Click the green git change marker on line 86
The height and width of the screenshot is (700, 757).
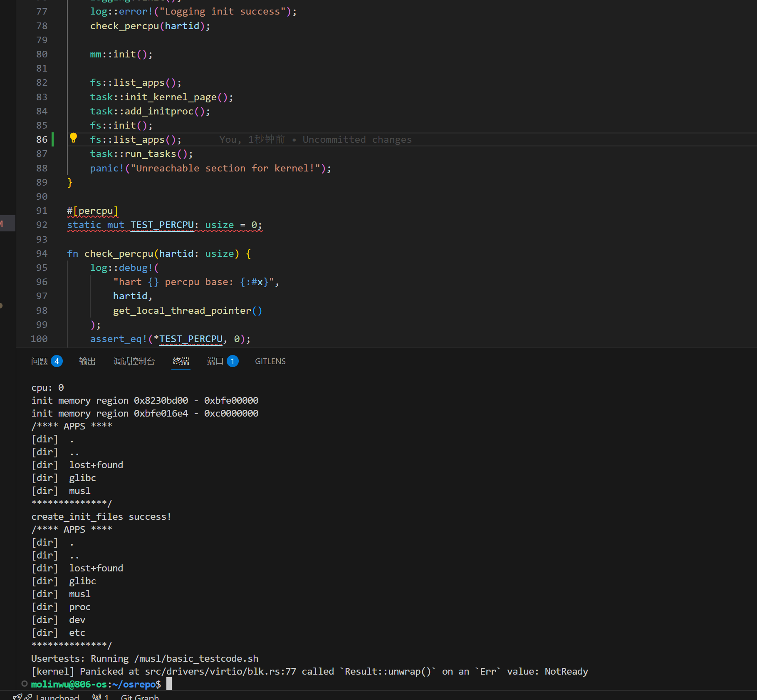click(53, 139)
